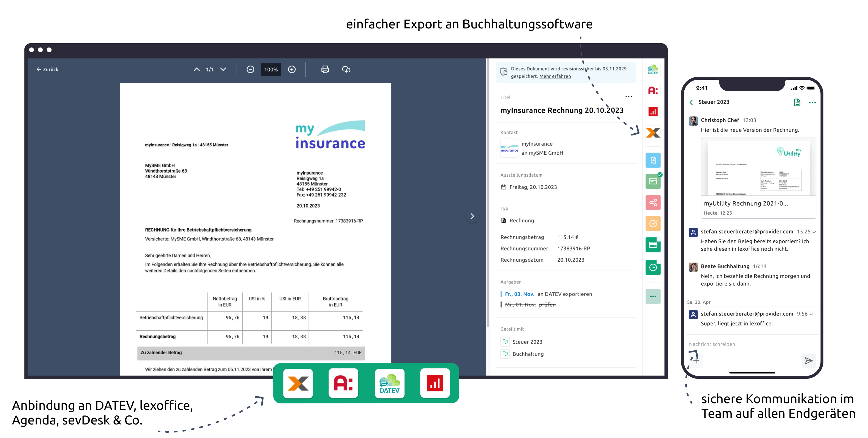Click the print icon in viewer toolbar
Viewport: 868px width, 438px height.
click(x=325, y=70)
